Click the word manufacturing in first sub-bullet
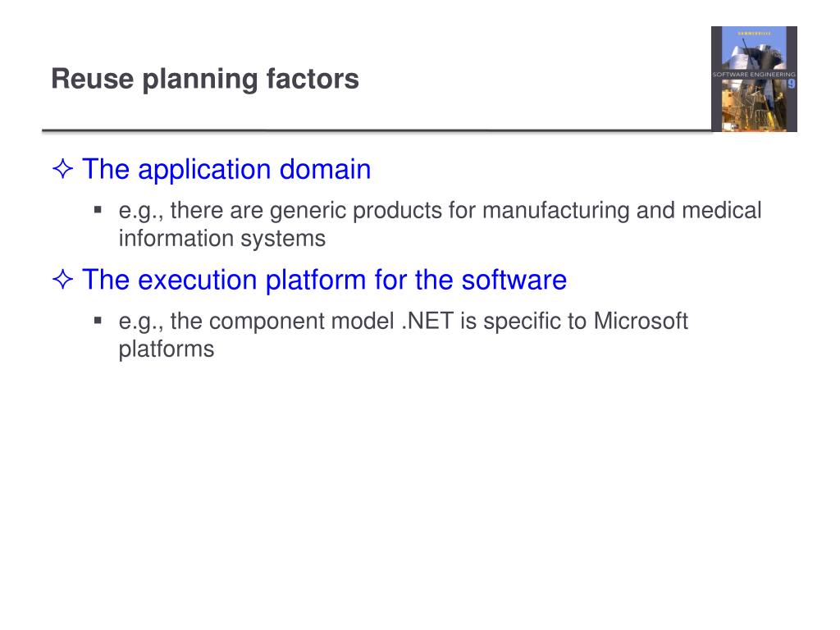 555,210
